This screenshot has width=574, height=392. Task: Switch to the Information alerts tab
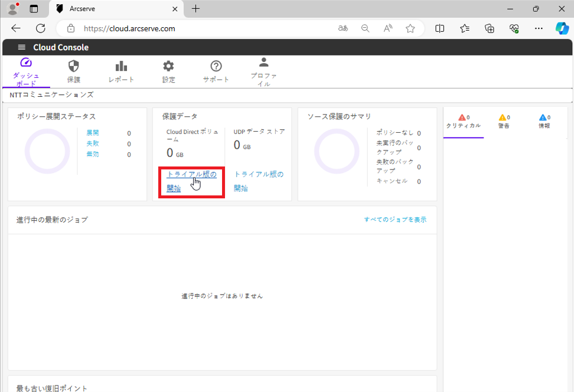tap(544, 122)
